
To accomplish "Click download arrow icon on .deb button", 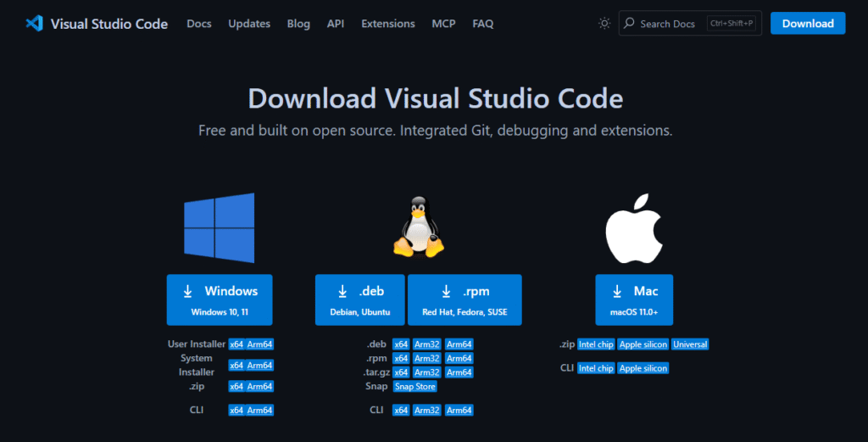I will click(x=342, y=291).
